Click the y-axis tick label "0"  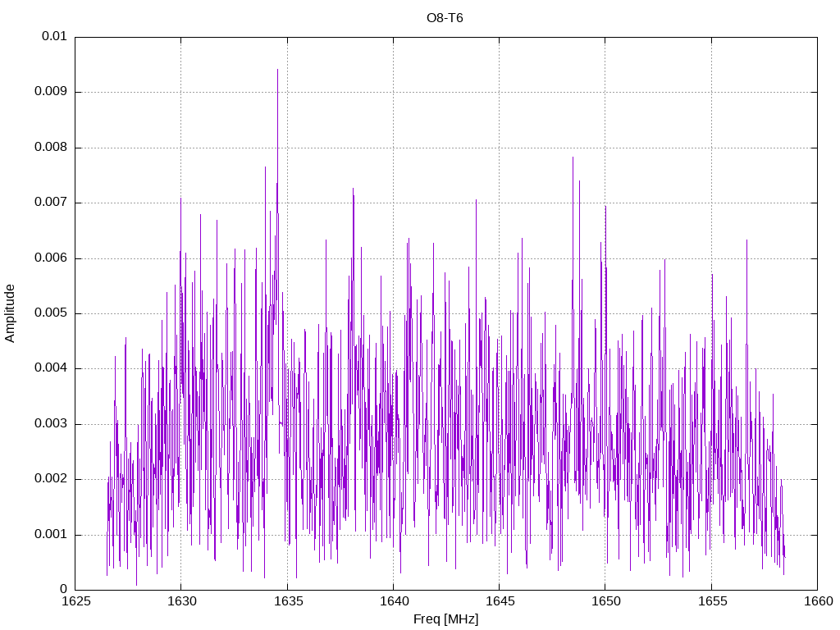coord(64,590)
